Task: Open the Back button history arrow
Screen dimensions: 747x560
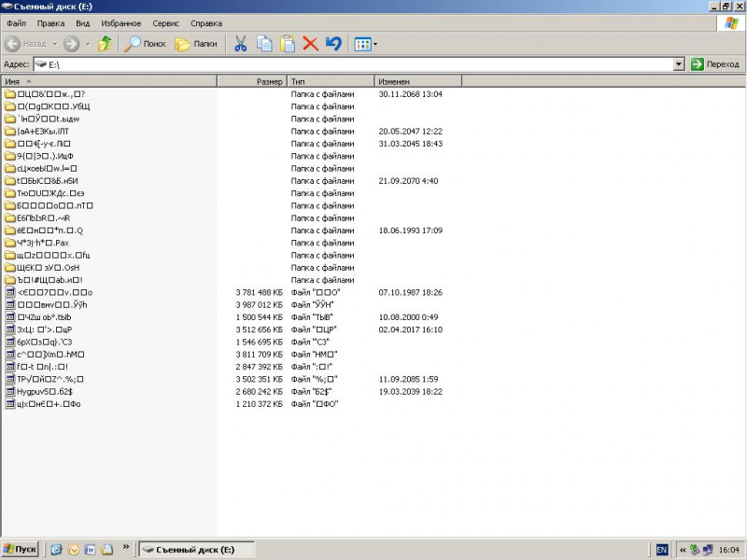Action: tap(54, 44)
